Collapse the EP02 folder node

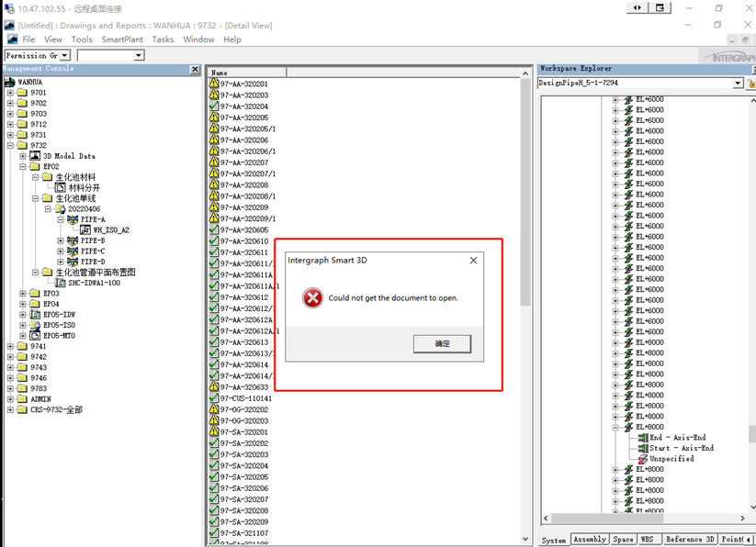(x=23, y=167)
